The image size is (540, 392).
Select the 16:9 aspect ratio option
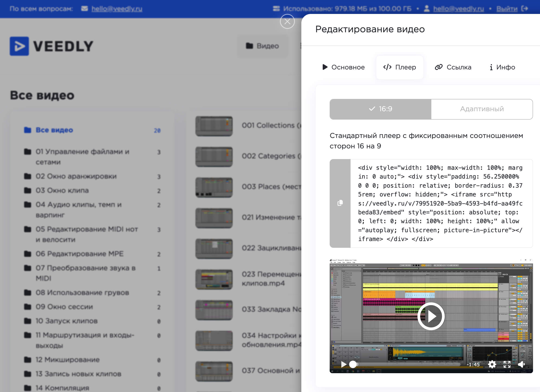(380, 109)
